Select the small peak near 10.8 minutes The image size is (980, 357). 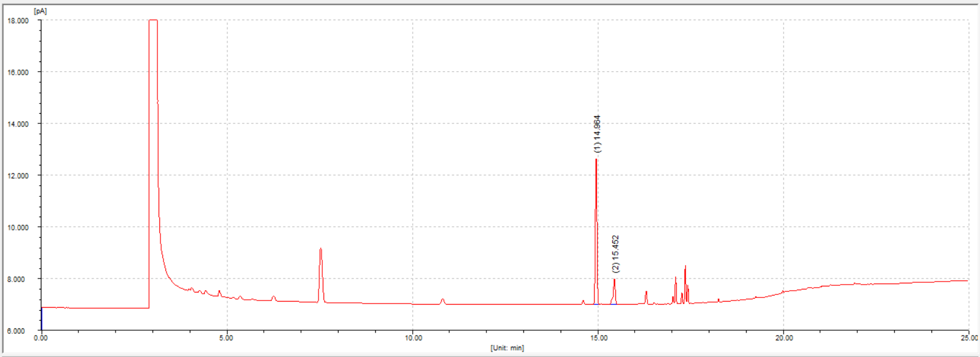click(x=443, y=300)
